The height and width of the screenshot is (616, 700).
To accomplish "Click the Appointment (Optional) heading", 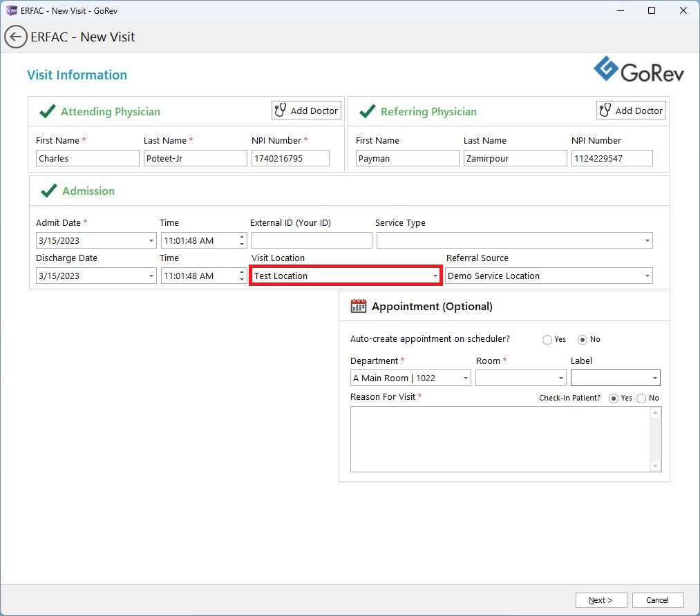I will click(432, 307).
